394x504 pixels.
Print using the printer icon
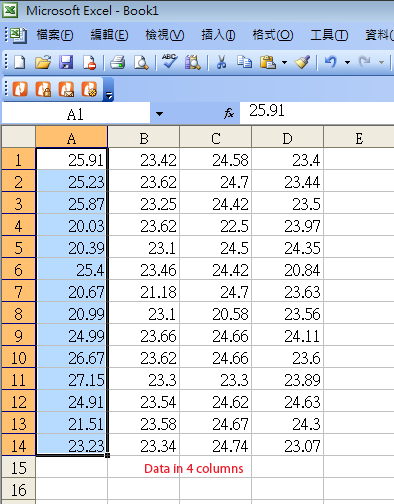[117, 62]
